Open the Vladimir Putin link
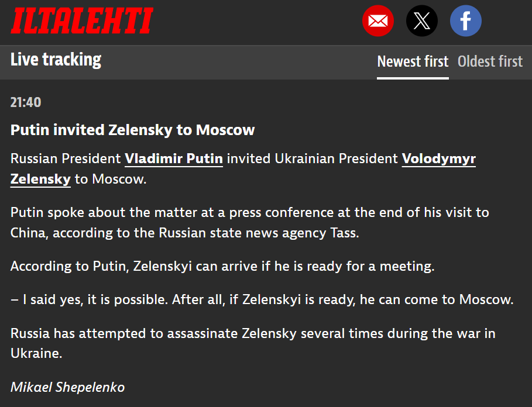This screenshot has height=407, width=532. (x=174, y=158)
